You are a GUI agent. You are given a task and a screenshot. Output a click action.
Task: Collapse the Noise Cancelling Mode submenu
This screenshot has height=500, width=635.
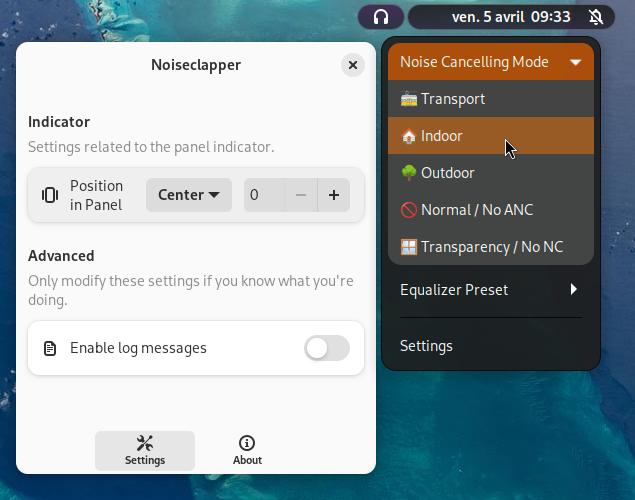[x=491, y=62]
